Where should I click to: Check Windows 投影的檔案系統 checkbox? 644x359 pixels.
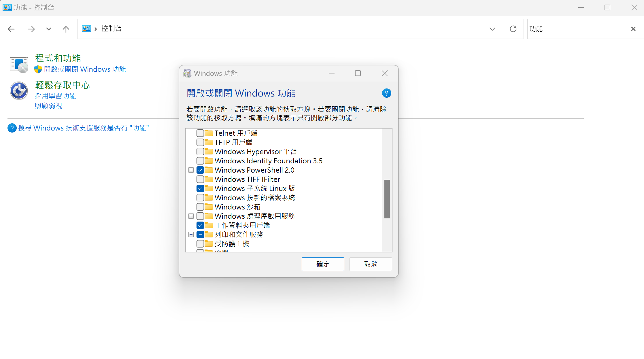point(200,198)
